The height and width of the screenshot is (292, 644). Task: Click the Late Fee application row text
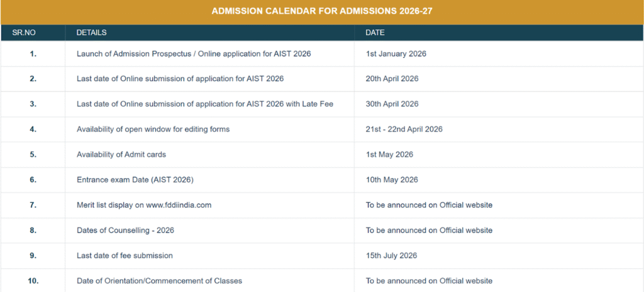pos(204,104)
